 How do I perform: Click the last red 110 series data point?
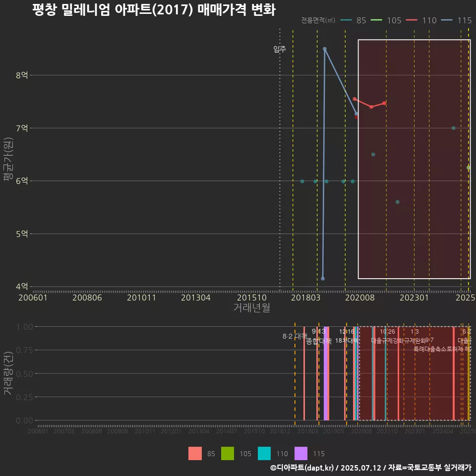384,103
